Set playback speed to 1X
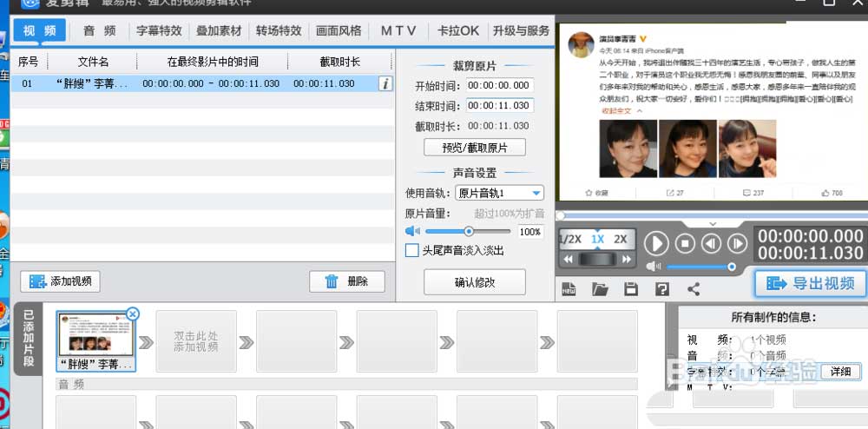This screenshot has height=429, width=868. (x=597, y=240)
